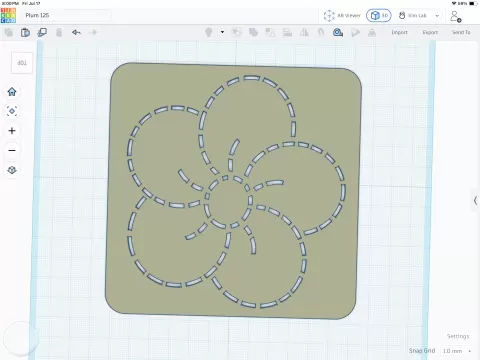Zoom in with the plus button
The width and height of the screenshot is (480, 360).
[x=12, y=131]
